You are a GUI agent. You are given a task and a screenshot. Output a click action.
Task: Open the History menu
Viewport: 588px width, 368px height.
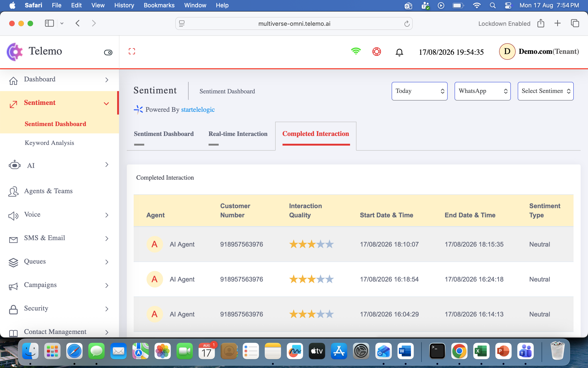pos(124,5)
